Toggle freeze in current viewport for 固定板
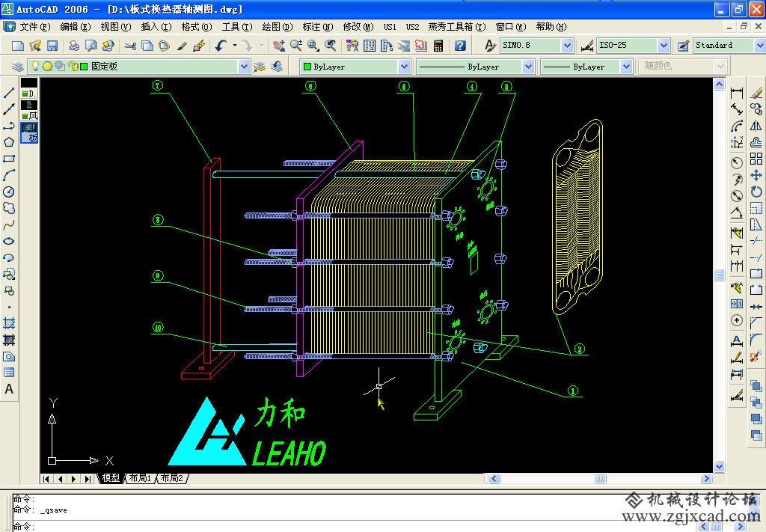The width and height of the screenshot is (766, 532). [60, 66]
